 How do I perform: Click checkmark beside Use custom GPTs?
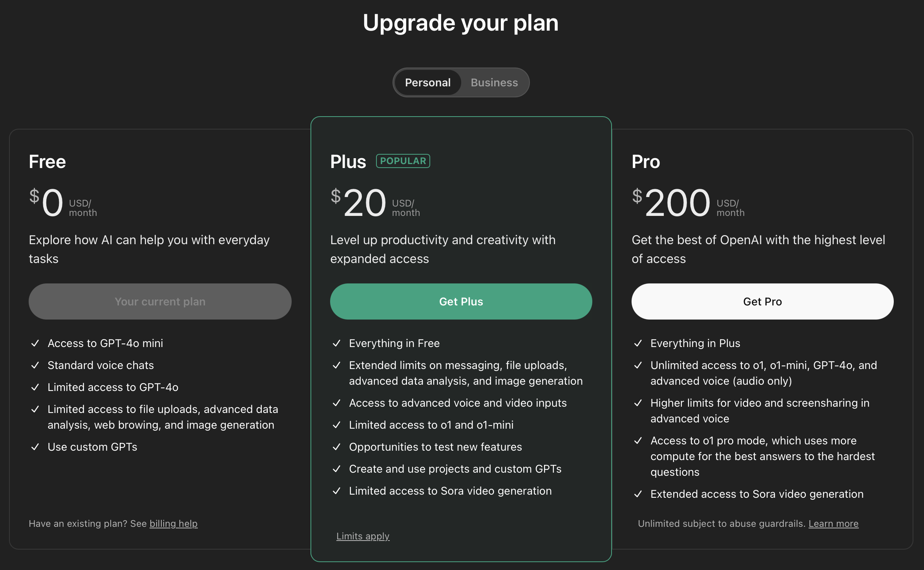pyautogui.click(x=35, y=447)
